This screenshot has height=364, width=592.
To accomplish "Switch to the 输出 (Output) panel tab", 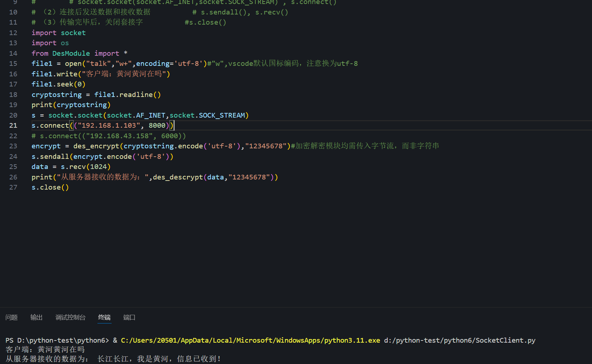I will [37, 317].
